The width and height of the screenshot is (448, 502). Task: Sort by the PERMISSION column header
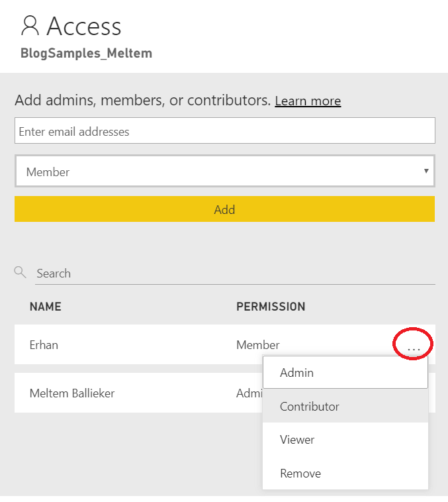(x=271, y=307)
